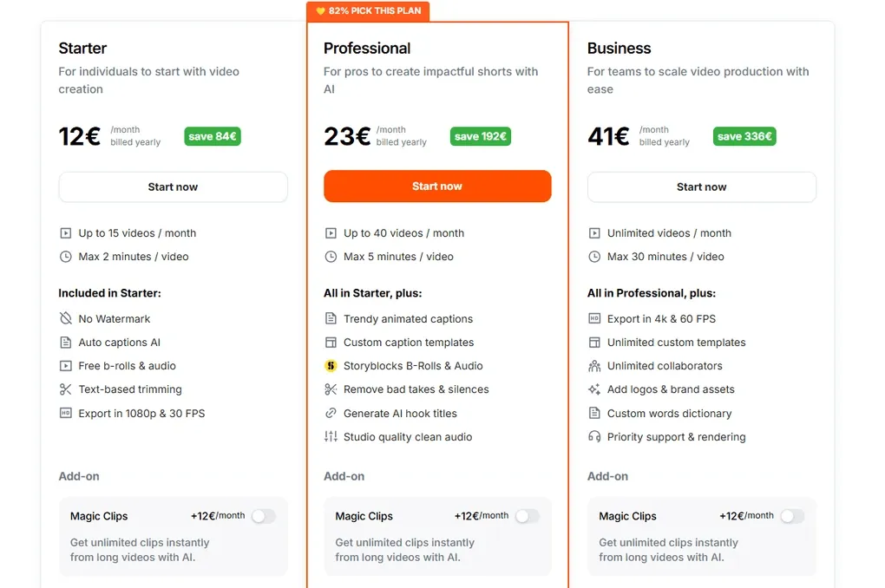
Task: Click the link icon next to Generate AI hook titles
Action: tap(331, 414)
